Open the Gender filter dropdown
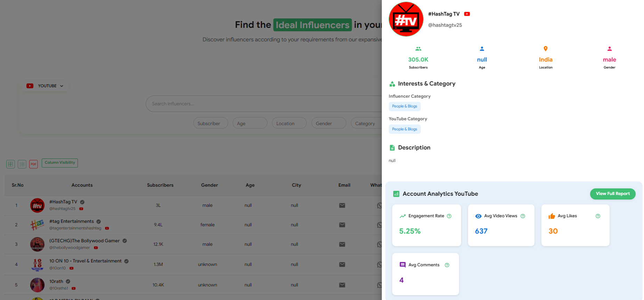This screenshot has width=644, height=300. click(x=329, y=123)
